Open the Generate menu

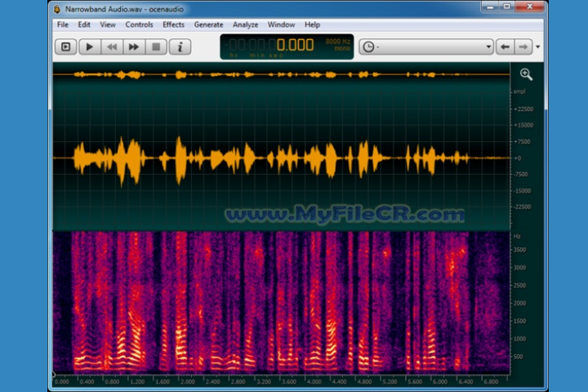(x=208, y=24)
